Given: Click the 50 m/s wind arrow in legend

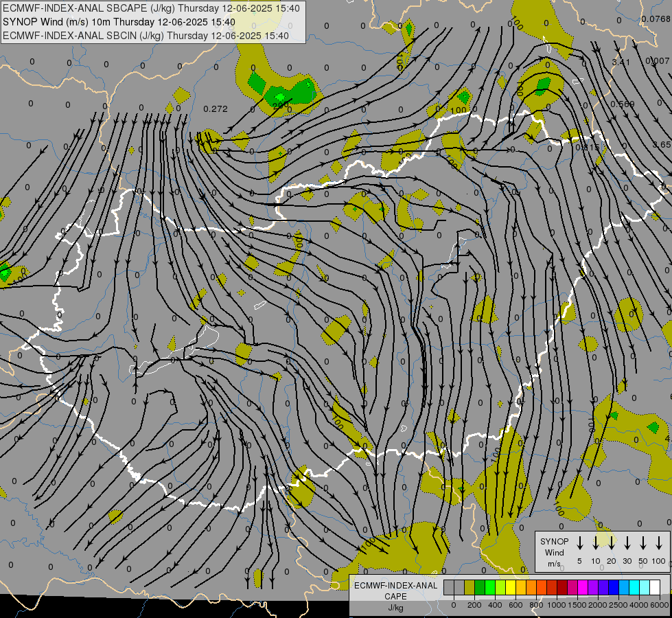Looking at the screenshot, I should (x=643, y=543).
